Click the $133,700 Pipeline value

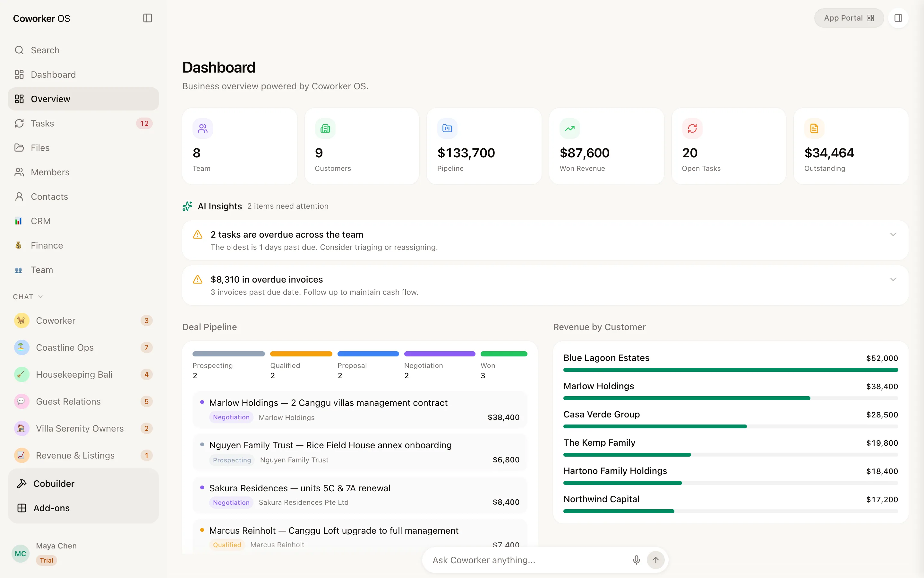click(466, 153)
